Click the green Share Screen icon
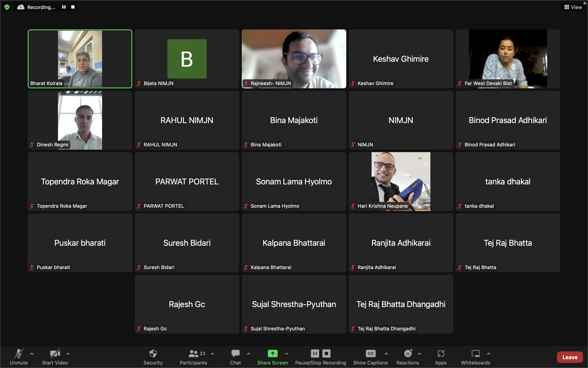This screenshot has height=368, width=588. [273, 353]
